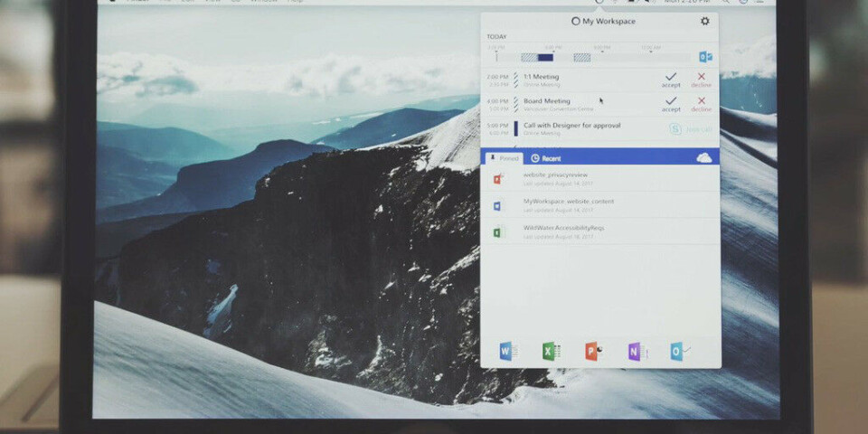Accept the Board Meeting invite

(671, 104)
